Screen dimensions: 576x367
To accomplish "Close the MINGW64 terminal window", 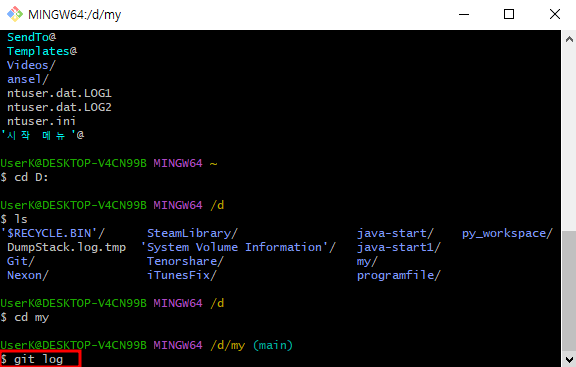I will point(554,14).
